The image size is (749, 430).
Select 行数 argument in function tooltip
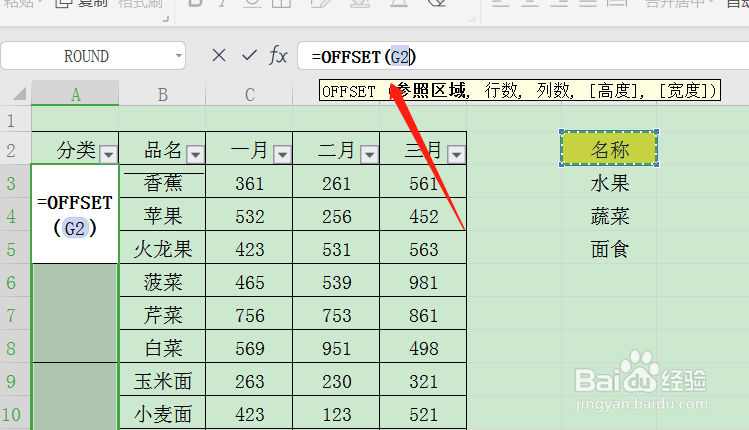pos(502,90)
